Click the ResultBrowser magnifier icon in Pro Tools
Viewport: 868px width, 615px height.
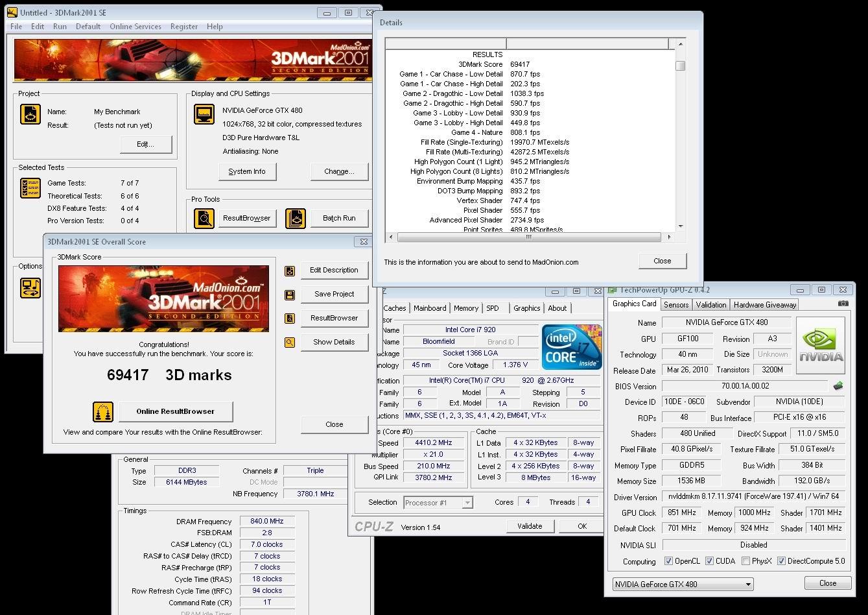(204, 218)
